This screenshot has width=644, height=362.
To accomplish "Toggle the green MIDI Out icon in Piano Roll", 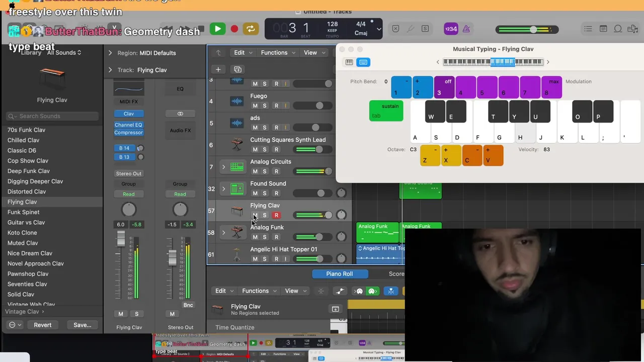I will 372,291.
